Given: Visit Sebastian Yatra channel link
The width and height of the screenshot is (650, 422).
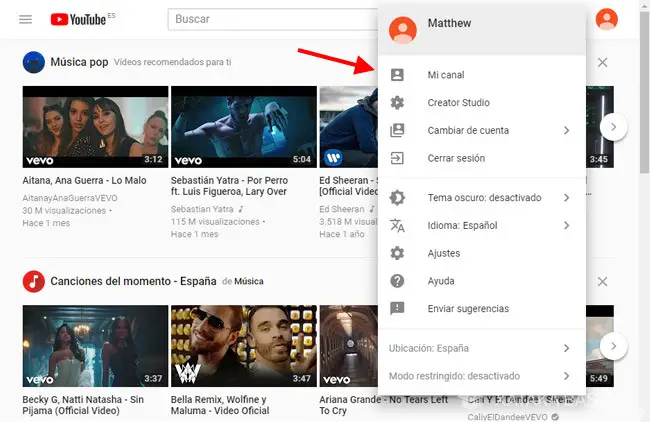Looking at the screenshot, I should 202,209.
